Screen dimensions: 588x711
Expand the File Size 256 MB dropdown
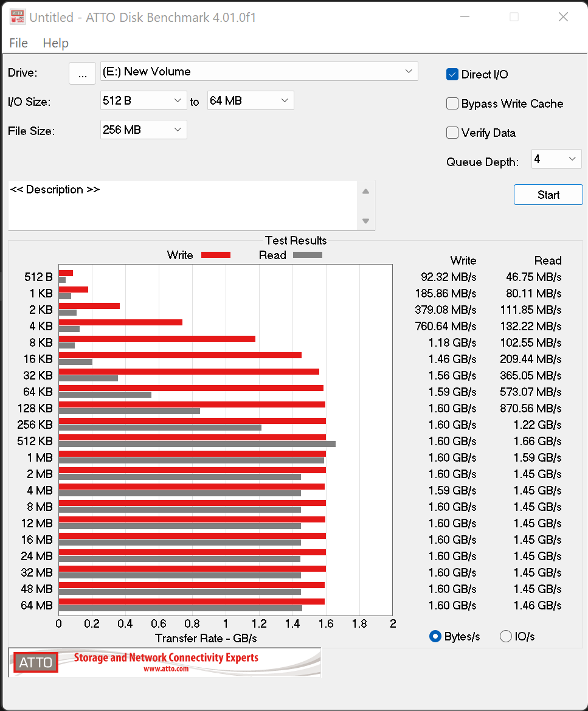tap(144, 130)
